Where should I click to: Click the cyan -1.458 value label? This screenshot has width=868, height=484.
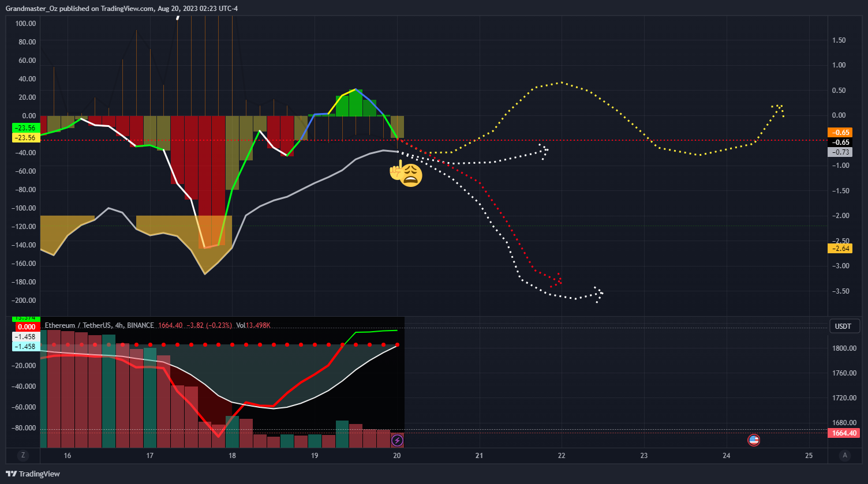point(26,347)
